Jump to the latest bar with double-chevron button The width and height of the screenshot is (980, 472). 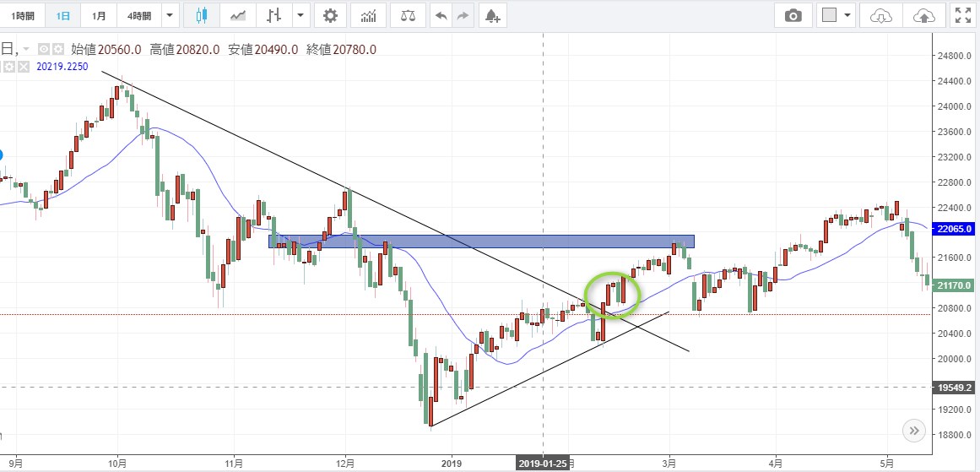(914, 430)
